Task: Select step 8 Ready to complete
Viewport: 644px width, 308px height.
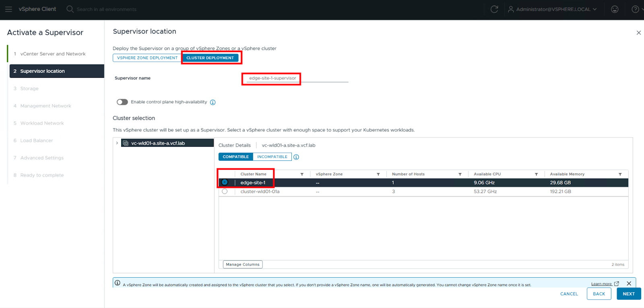Action: [x=42, y=175]
